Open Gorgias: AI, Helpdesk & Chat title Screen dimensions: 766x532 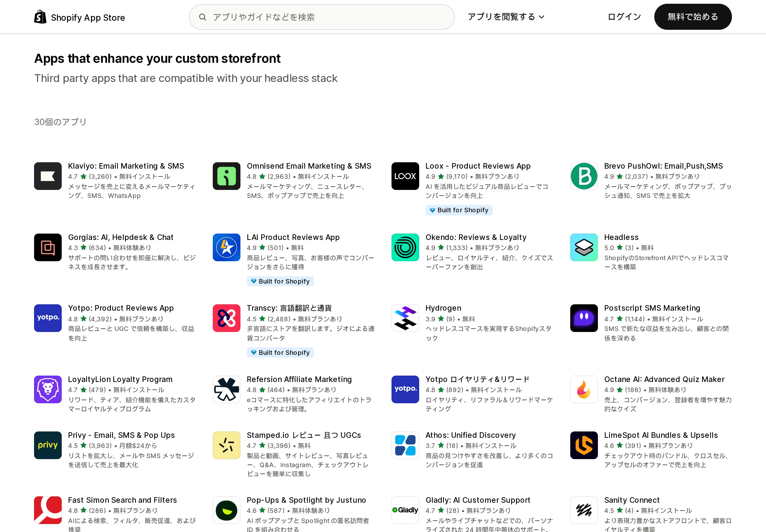click(121, 237)
